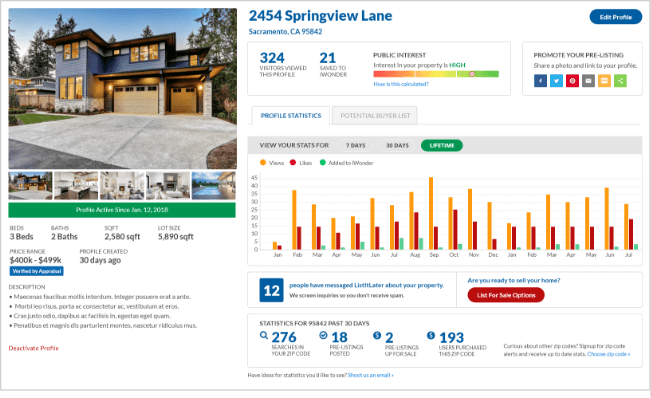Click the Edit Profile button
The height and width of the screenshot is (398, 651).
tap(616, 17)
